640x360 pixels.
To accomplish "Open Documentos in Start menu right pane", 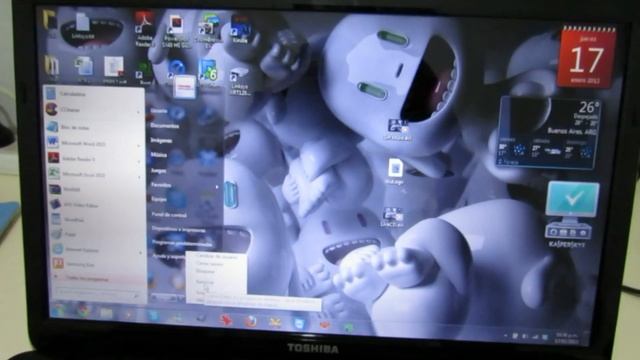I will (x=165, y=126).
